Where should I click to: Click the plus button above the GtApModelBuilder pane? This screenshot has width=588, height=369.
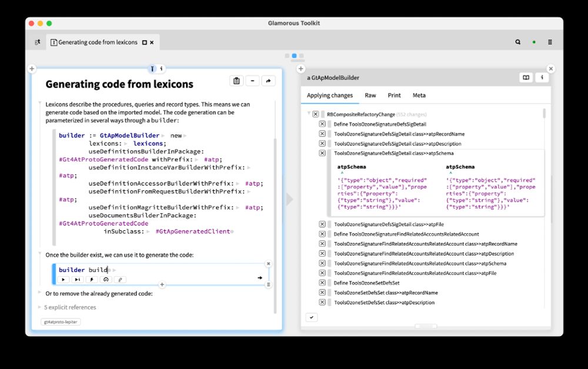point(300,69)
